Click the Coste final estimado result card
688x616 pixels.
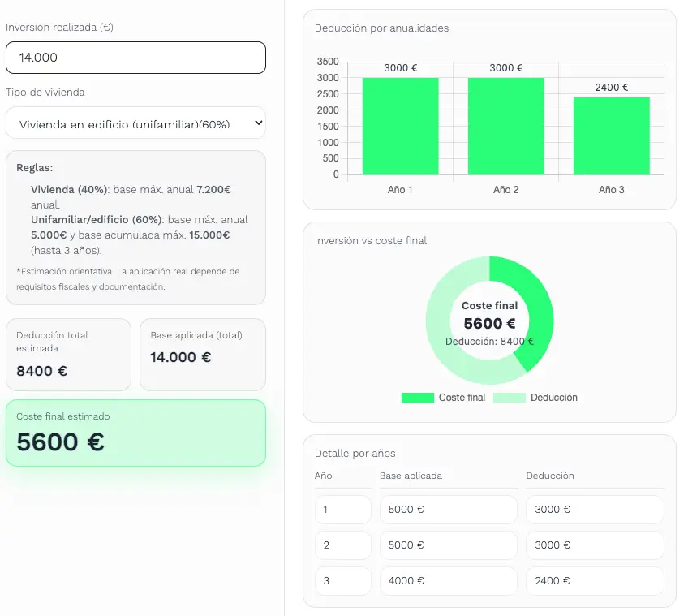click(x=135, y=433)
